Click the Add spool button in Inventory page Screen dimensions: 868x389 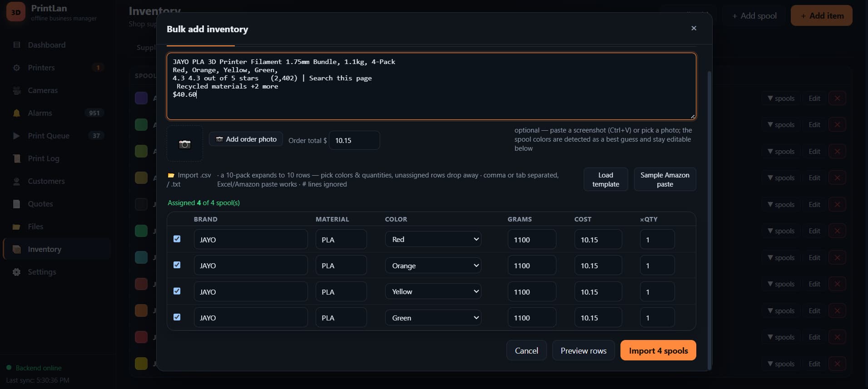coord(754,15)
